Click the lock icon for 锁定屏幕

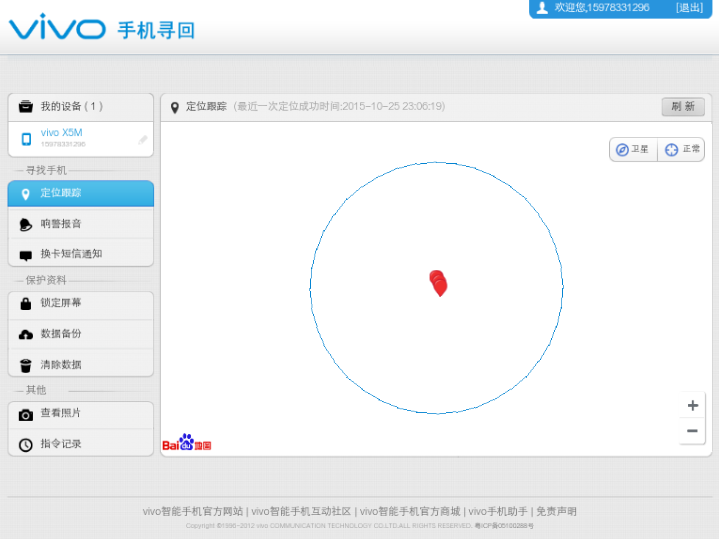(x=26, y=303)
